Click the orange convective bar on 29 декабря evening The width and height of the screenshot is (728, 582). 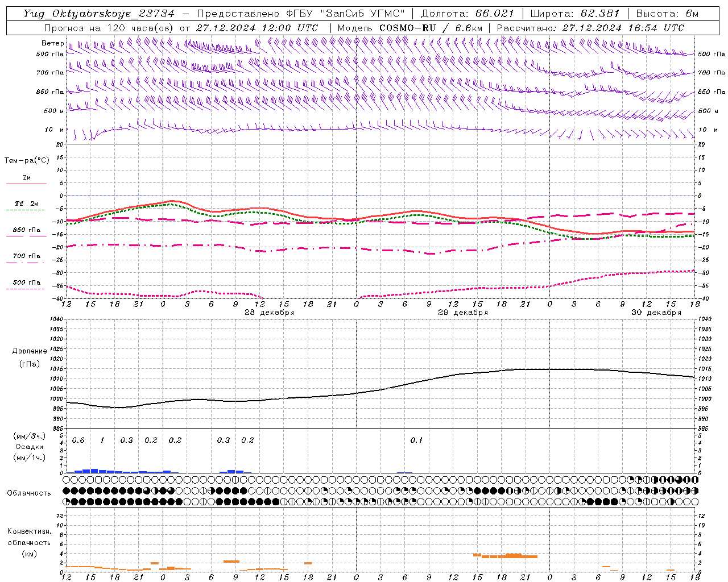coord(505,556)
